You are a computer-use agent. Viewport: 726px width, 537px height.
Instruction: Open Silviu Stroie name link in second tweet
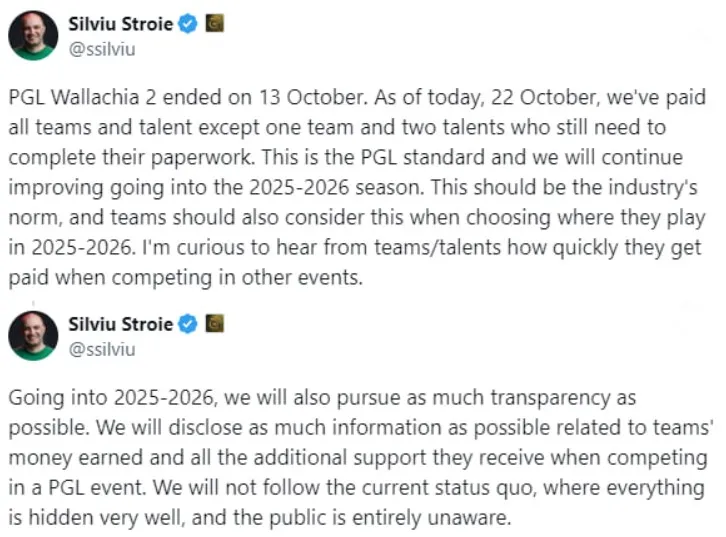click(120, 324)
